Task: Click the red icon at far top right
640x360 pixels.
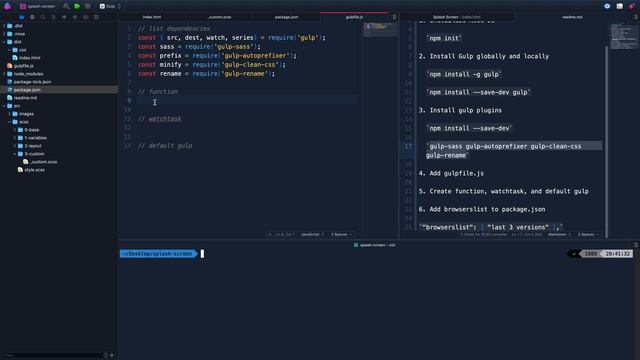Action: click(x=632, y=6)
